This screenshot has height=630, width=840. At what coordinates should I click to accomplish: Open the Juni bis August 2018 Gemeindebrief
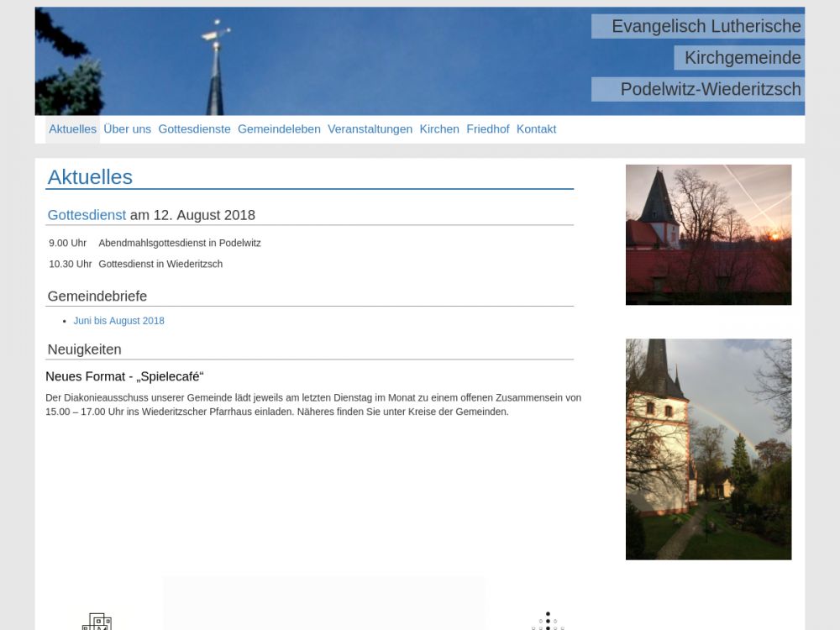[x=118, y=321]
